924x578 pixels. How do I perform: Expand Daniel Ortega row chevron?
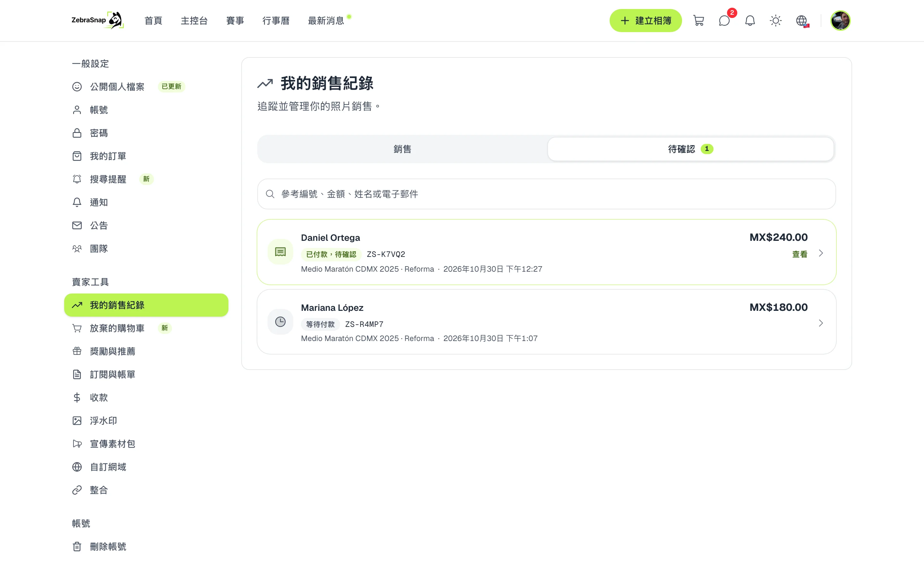(821, 253)
